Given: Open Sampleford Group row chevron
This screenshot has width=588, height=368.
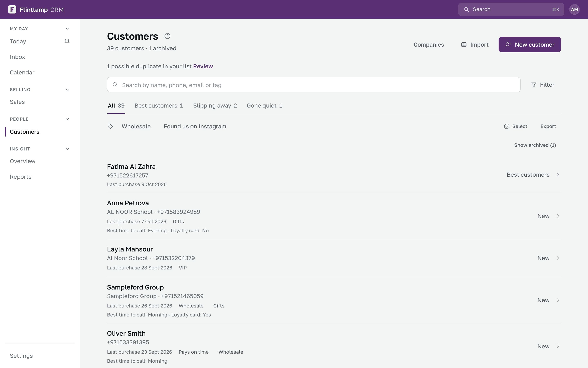Looking at the screenshot, I should point(558,300).
